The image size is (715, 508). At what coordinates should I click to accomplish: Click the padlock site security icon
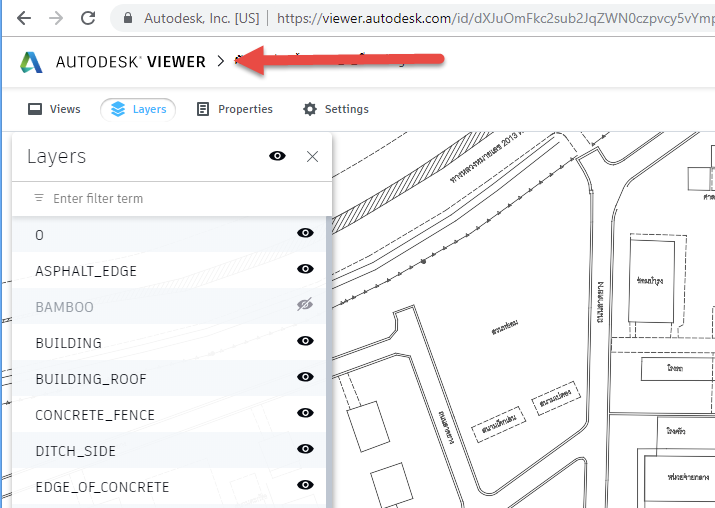pos(128,18)
